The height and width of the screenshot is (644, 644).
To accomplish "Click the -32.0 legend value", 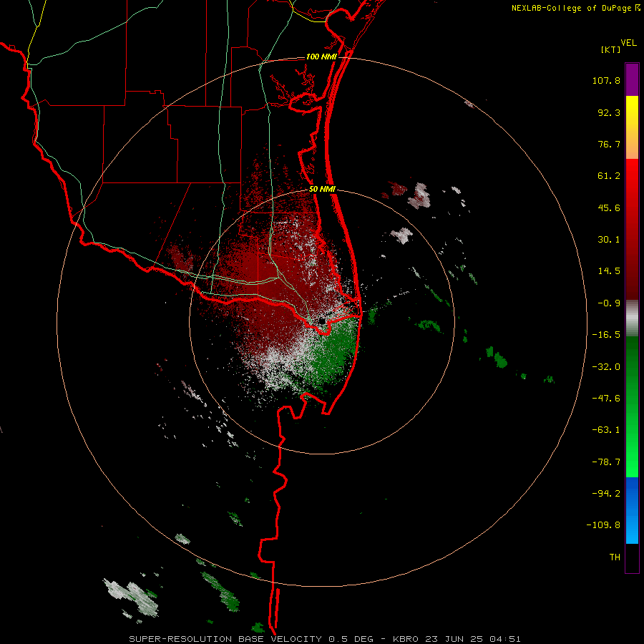I will click(606, 367).
